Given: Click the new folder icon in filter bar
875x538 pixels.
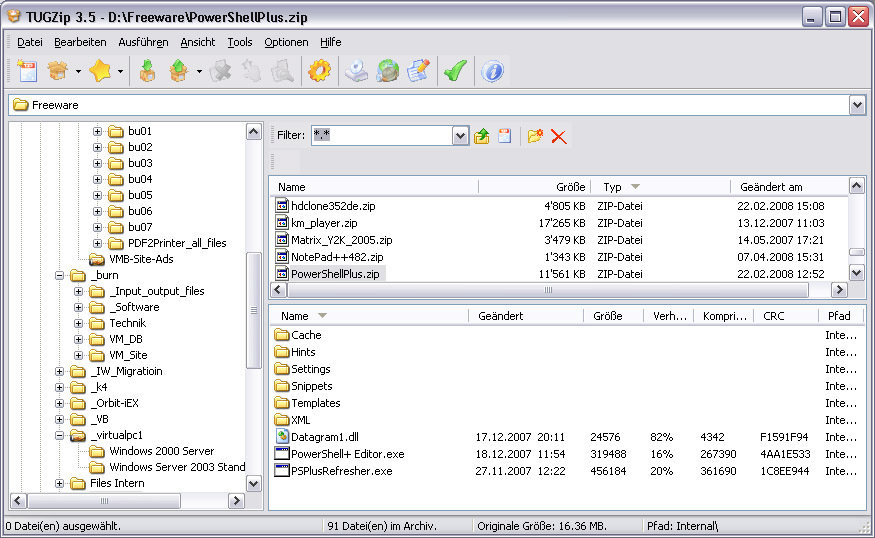Looking at the screenshot, I should point(535,136).
